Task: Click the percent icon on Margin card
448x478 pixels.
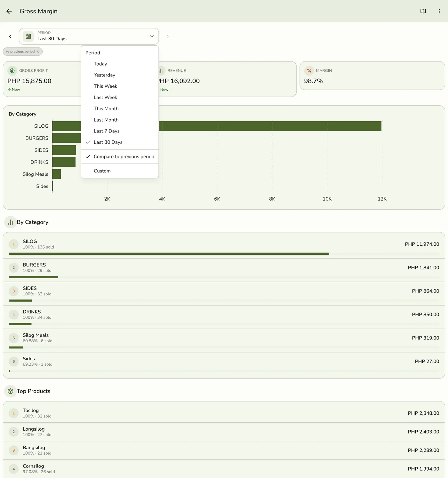Action: pyautogui.click(x=309, y=71)
